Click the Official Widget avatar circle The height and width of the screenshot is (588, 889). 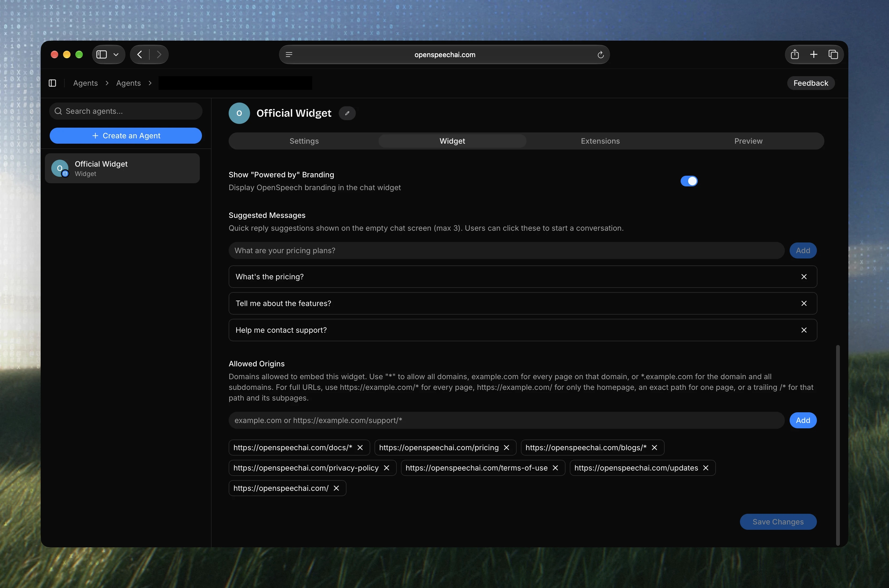click(239, 113)
